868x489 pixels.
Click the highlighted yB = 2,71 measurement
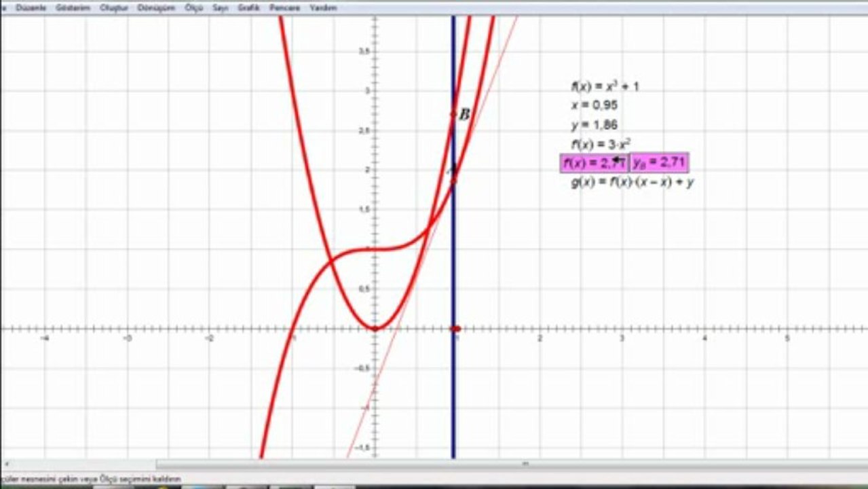pos(659,162)
